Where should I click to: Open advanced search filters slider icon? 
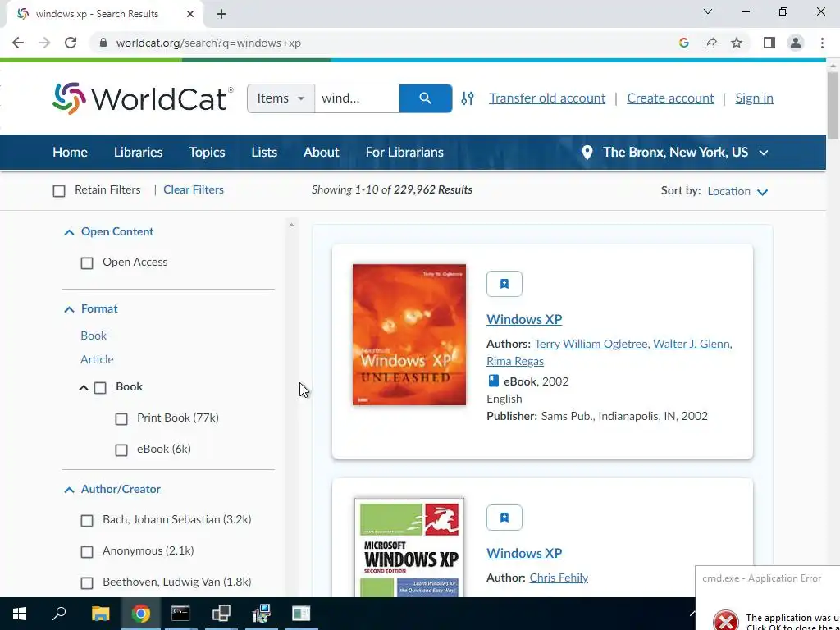coord(468,98)
